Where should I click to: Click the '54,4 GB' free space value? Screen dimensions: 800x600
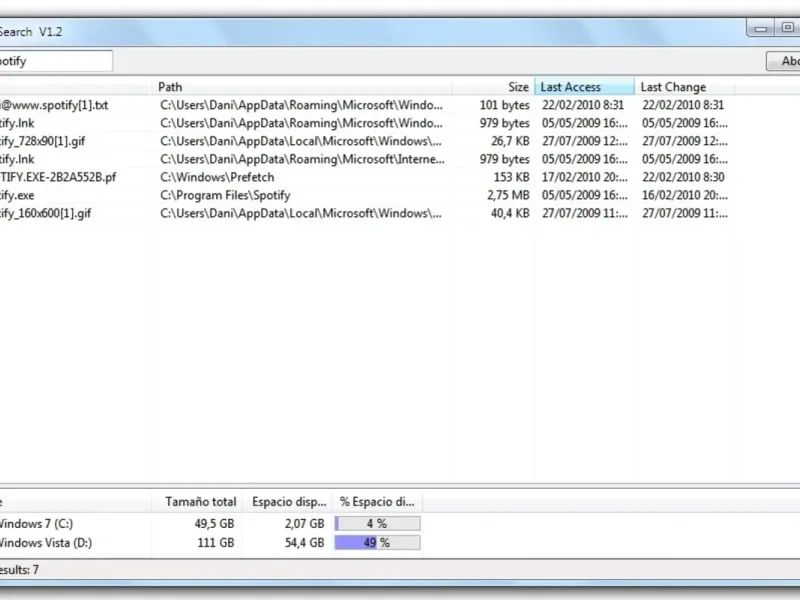point(305,543)
